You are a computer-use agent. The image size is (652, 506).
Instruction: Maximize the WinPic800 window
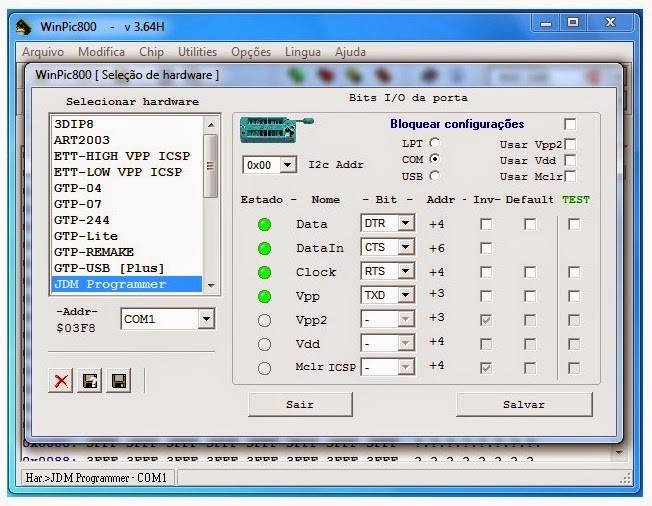tap(573, 22)
